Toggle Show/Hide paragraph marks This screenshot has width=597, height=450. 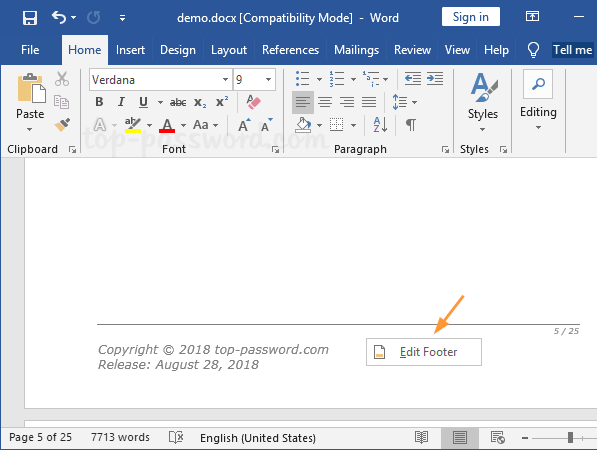tap(410, 124)
